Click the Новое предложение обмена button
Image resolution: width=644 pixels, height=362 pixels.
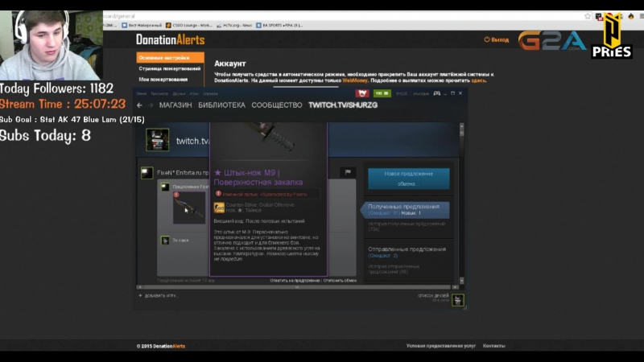(409, 179)
